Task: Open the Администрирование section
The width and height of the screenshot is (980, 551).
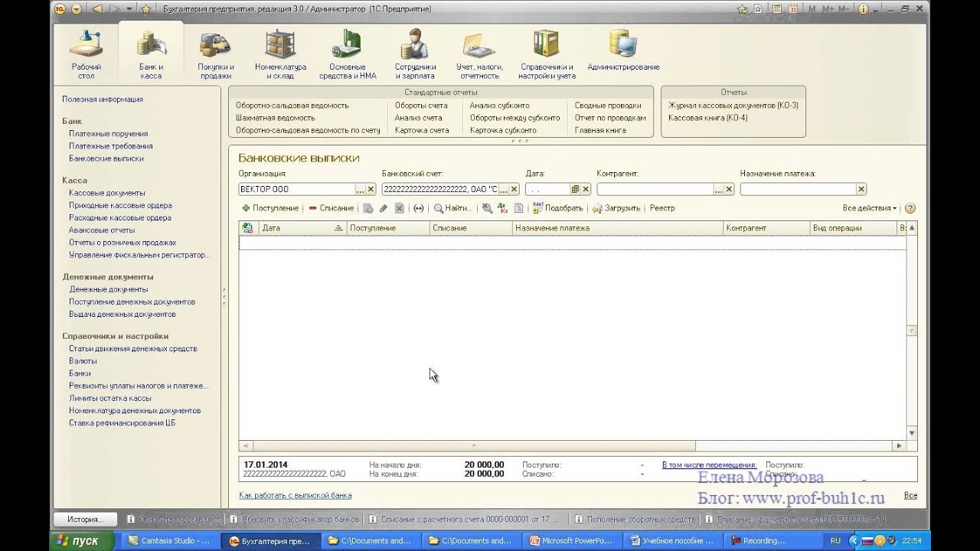Action: click(623, 51)
